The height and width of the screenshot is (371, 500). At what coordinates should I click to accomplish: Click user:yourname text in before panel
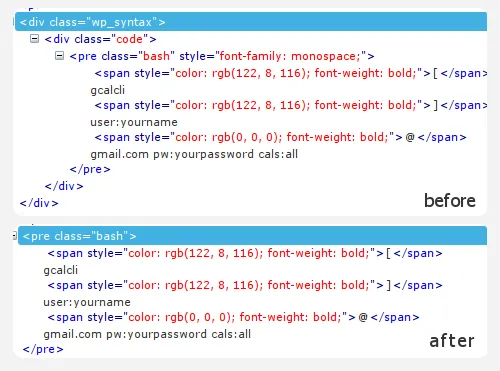pos(134,122)
